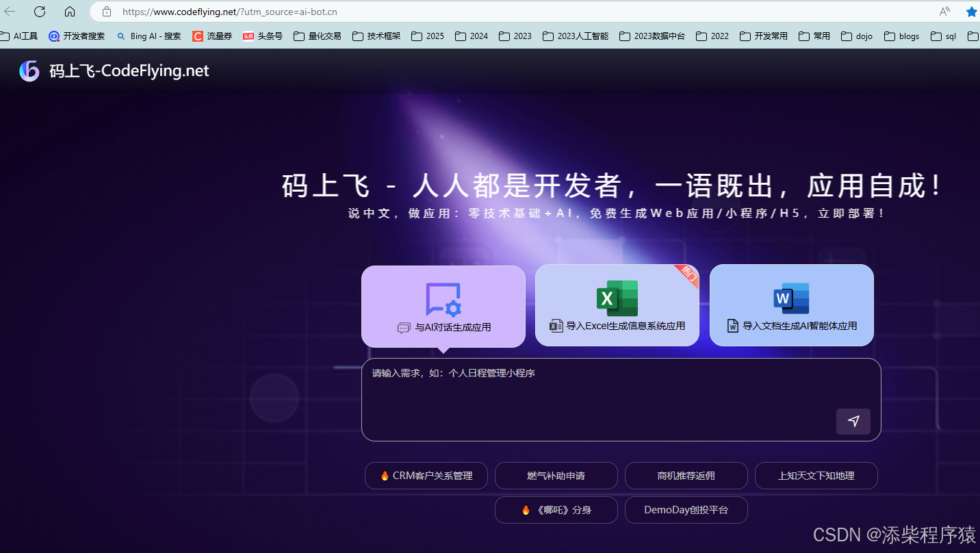Go to browser home page icon
980x553 pixels.
(x=70, y=12)
